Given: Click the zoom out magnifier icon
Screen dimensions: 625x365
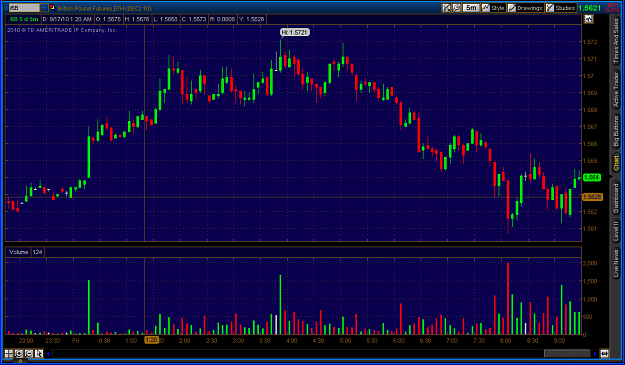Looking at the screenshot, I should point(29,353).
